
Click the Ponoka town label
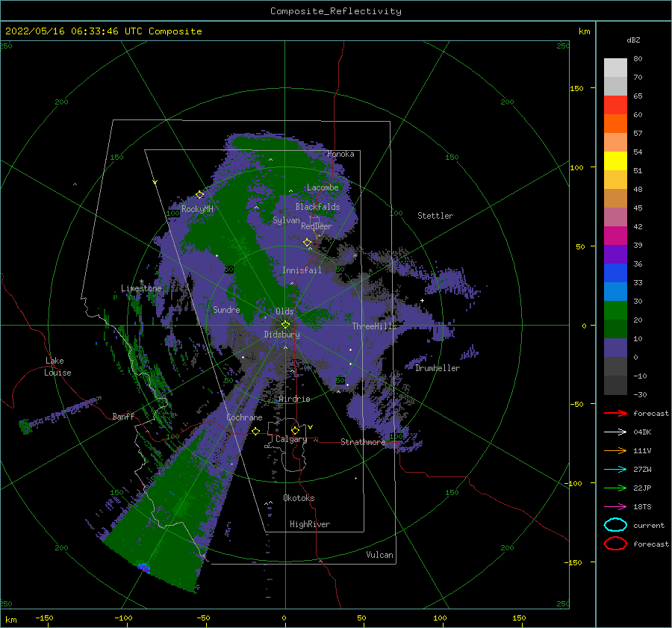pyautogui.click(x=340, y=154)
